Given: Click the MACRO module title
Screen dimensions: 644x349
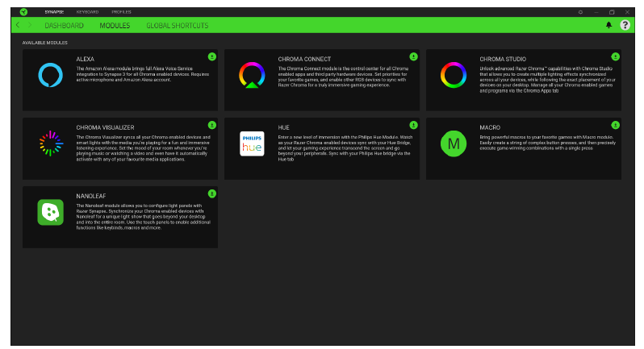Looking at the screenshot, I should 490,127.
